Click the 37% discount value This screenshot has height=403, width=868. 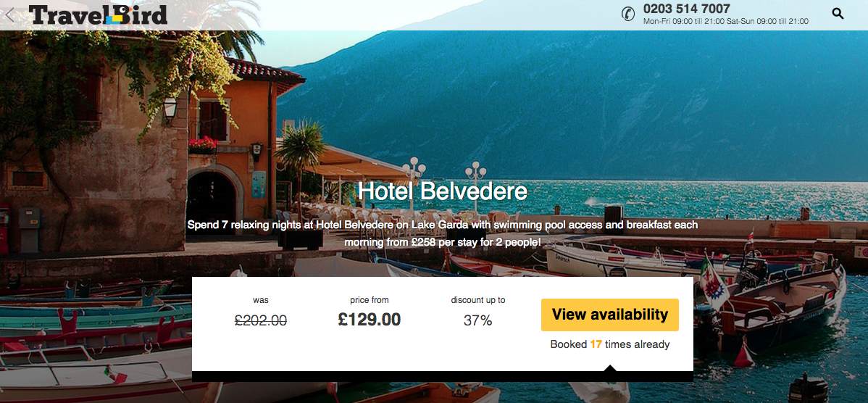coord(477,320)
